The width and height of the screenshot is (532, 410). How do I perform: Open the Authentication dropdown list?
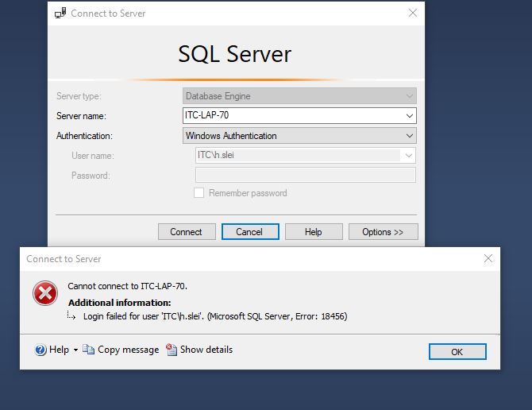tap(410, 136)
